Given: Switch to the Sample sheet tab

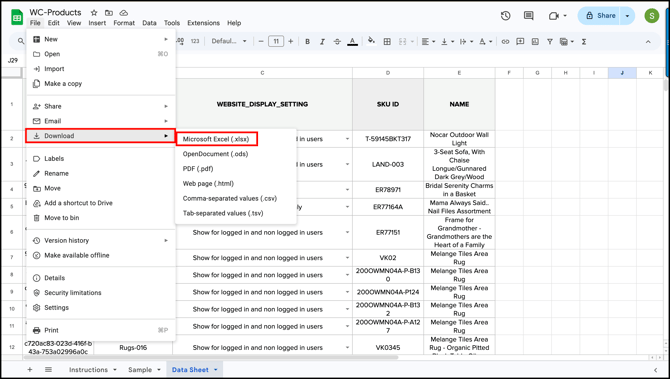Looking at the screenshot, I should (x=140, y=370).
